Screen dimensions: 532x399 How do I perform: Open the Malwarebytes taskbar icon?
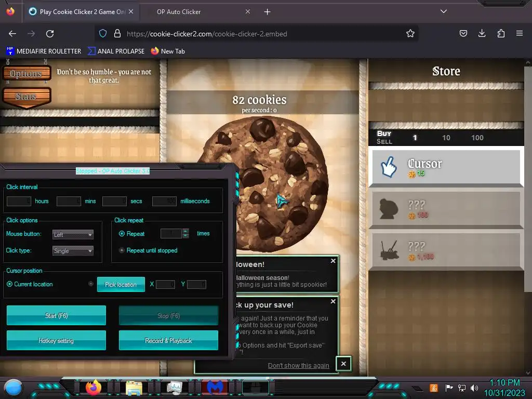(215, 388)
